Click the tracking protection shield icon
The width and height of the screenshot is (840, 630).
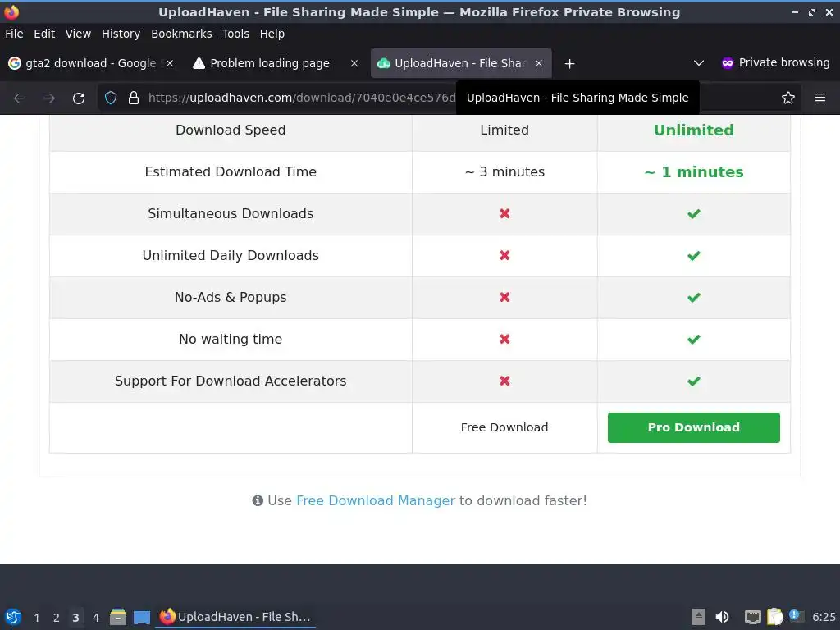point(112,98)
